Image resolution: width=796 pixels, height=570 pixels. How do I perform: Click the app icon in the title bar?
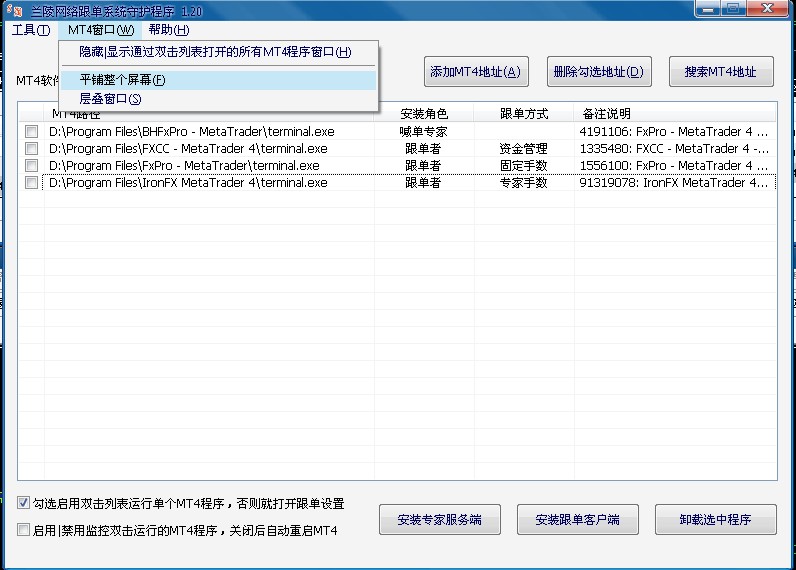tap(15, 10)
